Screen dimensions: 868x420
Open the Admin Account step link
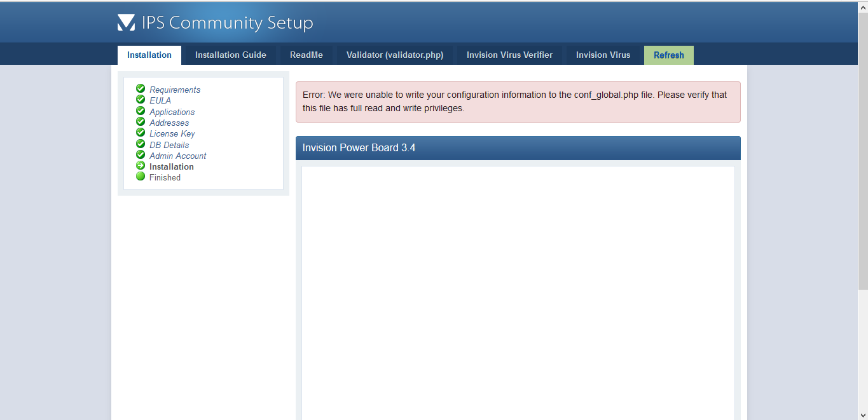coord(178,156)
